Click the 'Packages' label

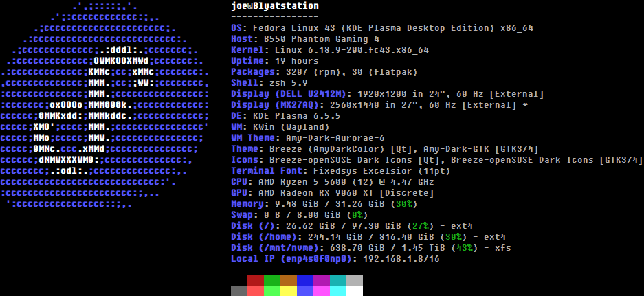(253, 72)
